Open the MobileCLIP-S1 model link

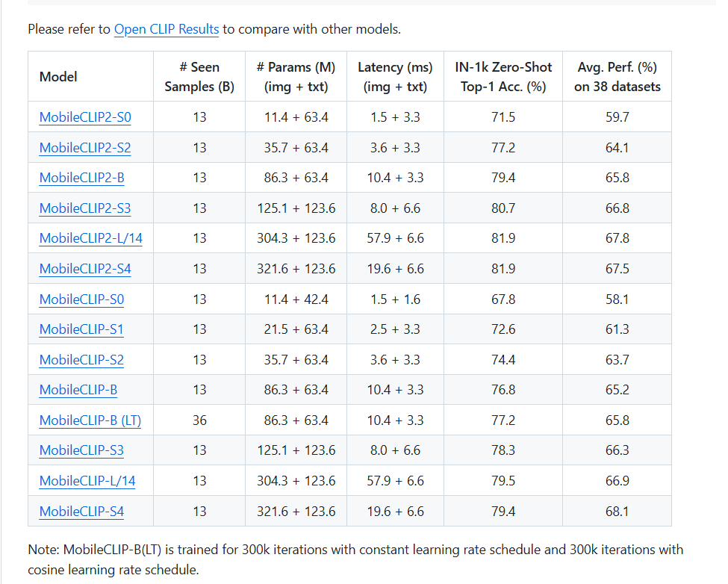tap(81, 329)
